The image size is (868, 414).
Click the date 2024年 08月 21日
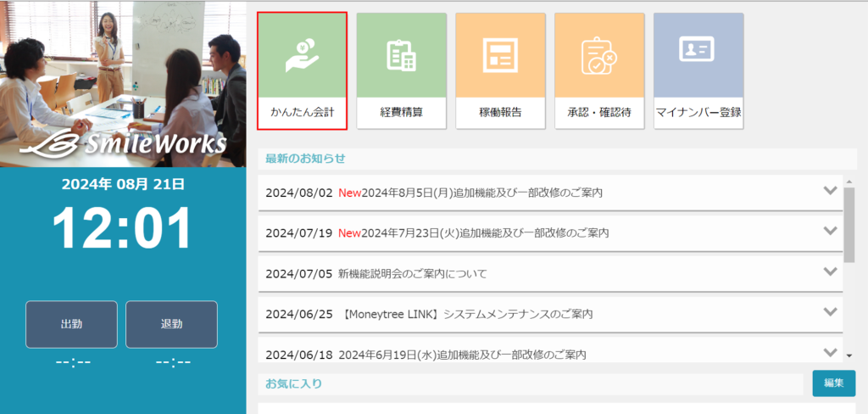click(123, 185)
